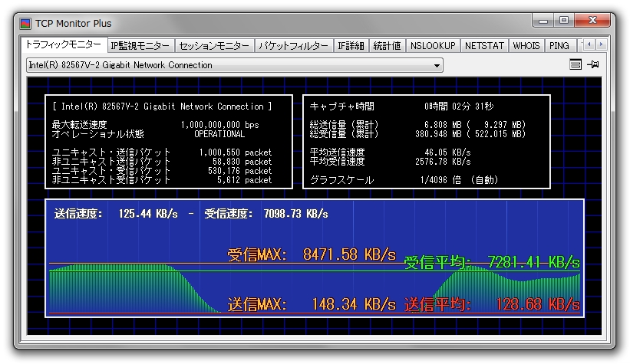630x364 pixels.
Task: Click the 送信平均 128.68 KB/s label
Action: (x=492, y=304)
